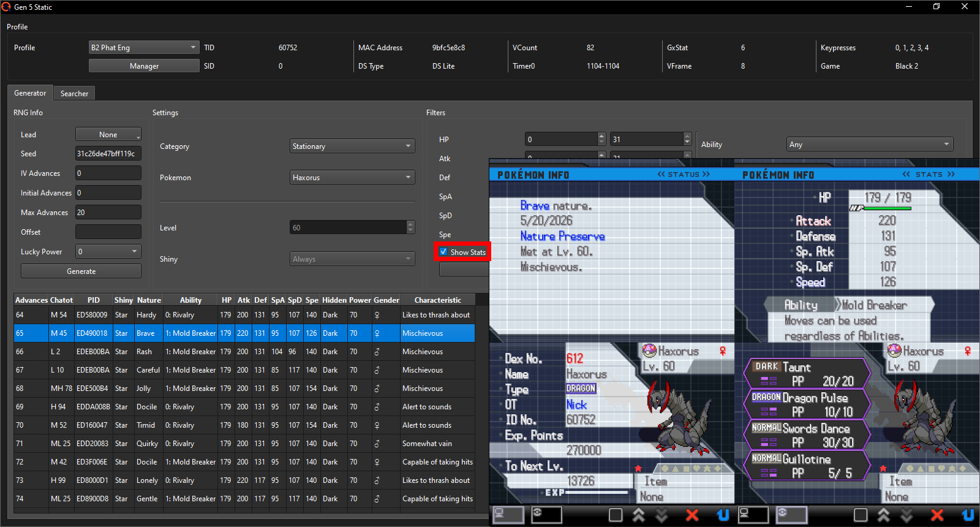This screenshot has width=980, height=527.
Task: Open the Lead dropdown set to None
Action: point(108,134)
